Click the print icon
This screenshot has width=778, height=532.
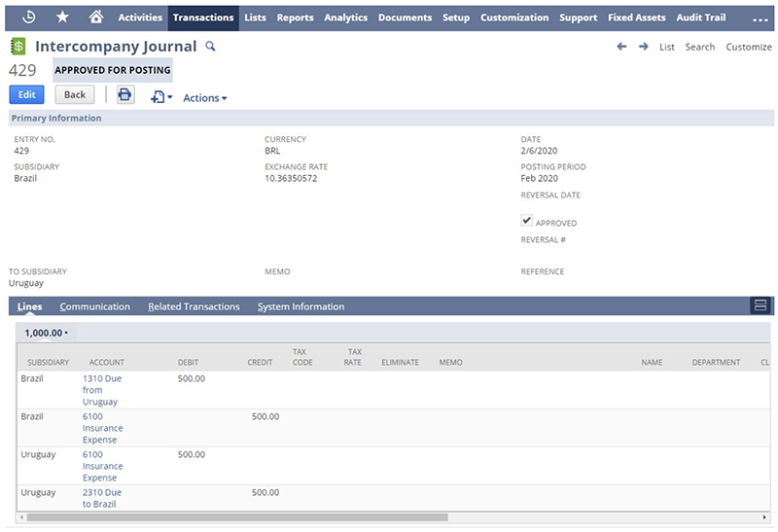(x=125, y=94)
